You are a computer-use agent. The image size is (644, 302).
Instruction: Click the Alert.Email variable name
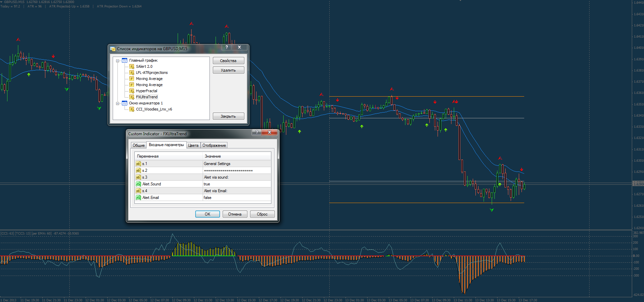151,198
